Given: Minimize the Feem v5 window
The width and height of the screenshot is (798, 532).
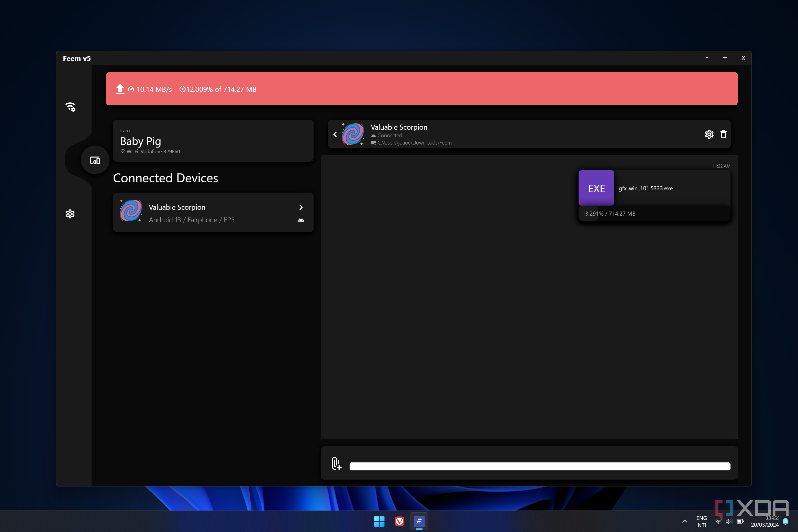Looking at the screenshot, I should click(706, 58).
